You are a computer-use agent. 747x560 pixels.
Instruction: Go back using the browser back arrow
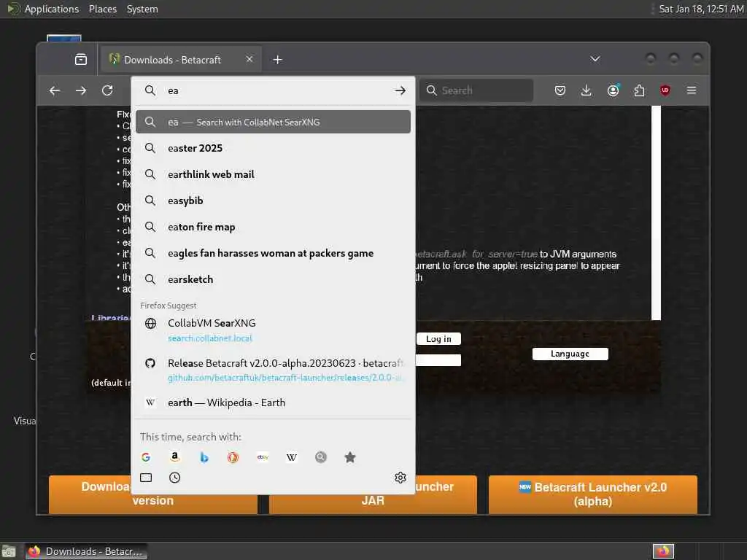(55, 90)
